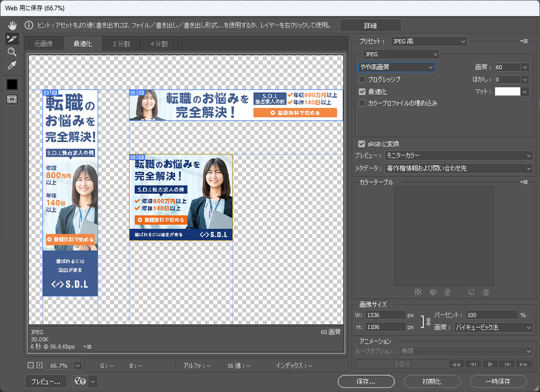Viewport: 540px width, 392px height.
Task: Open the preset options menu icon
Action: point(524,41)
